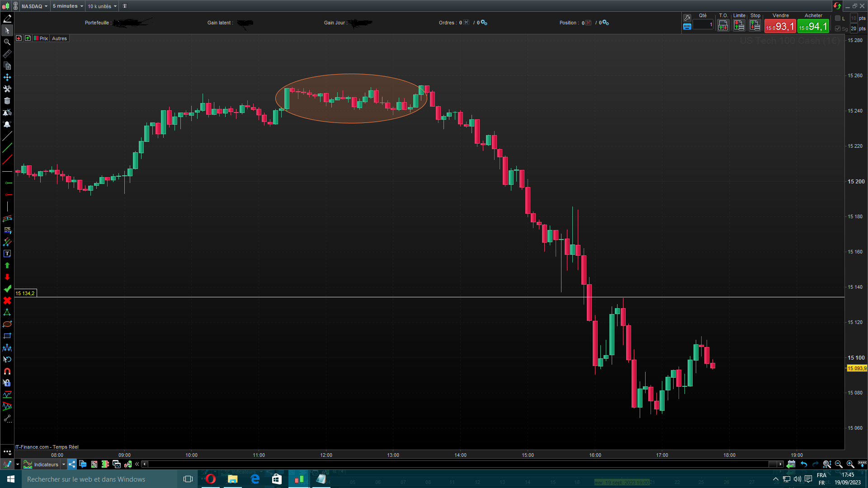Click the red Vendre sell price button
The image size is (868, 488).
[780, 27]
